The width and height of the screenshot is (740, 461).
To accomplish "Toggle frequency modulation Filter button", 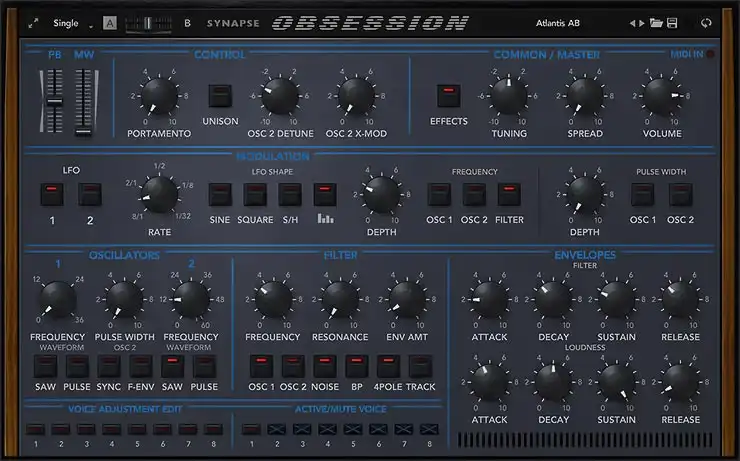I will (509, 194).
